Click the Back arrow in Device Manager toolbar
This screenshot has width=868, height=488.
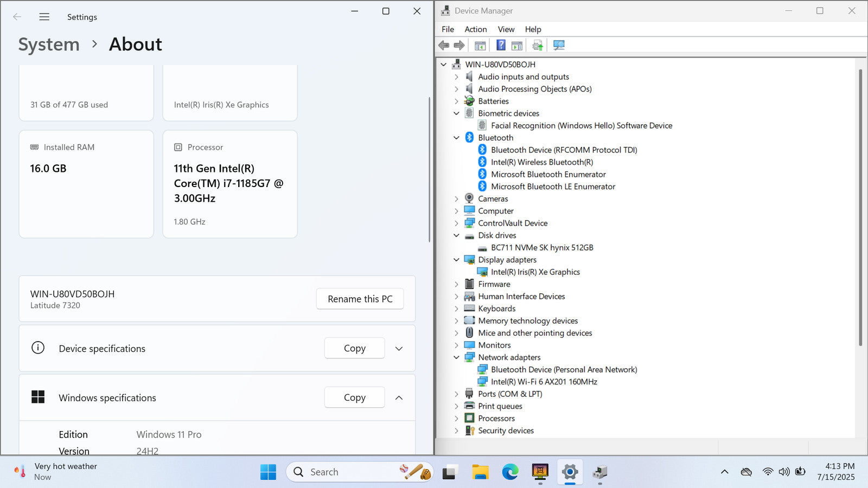tap(444, 45)
